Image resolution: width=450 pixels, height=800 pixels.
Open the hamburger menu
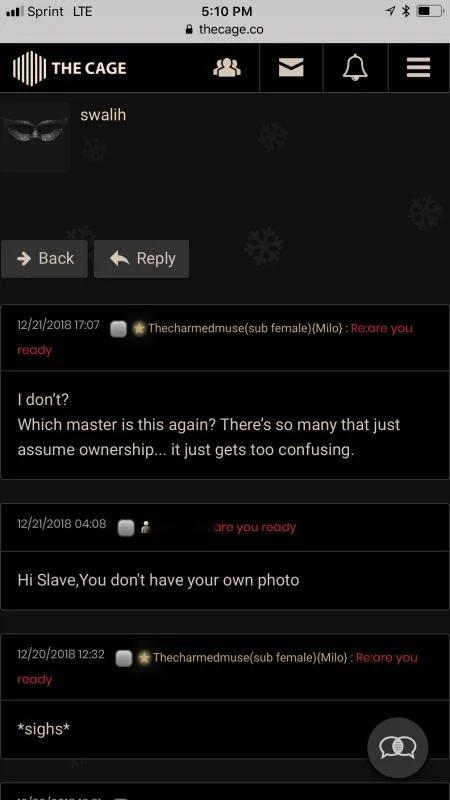(x=418, y=67)
